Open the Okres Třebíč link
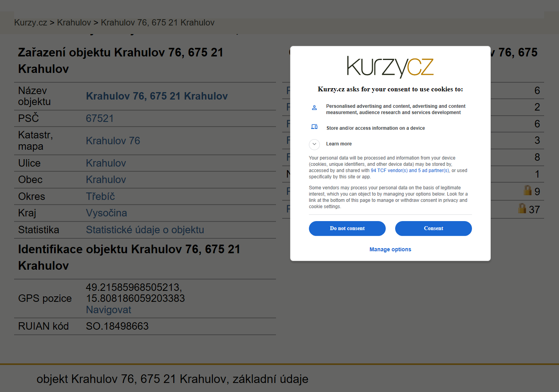The image size is (559, 392). click(100, 196)
